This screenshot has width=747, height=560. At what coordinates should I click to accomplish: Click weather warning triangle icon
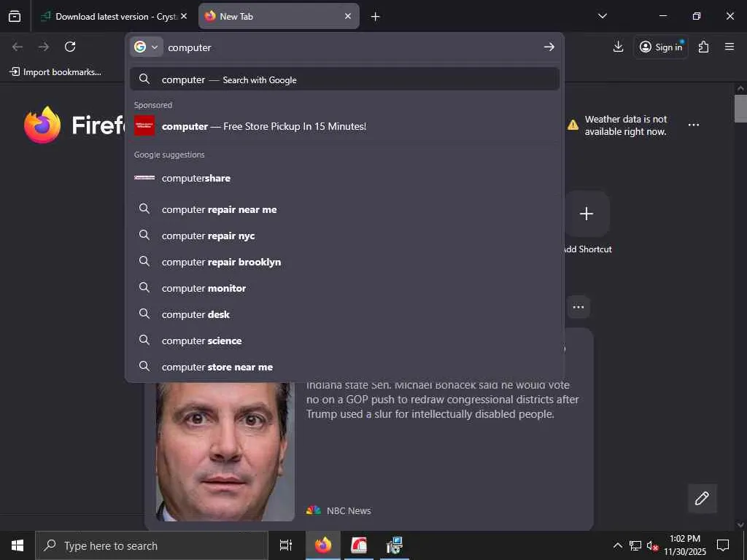tap(573, 125)
